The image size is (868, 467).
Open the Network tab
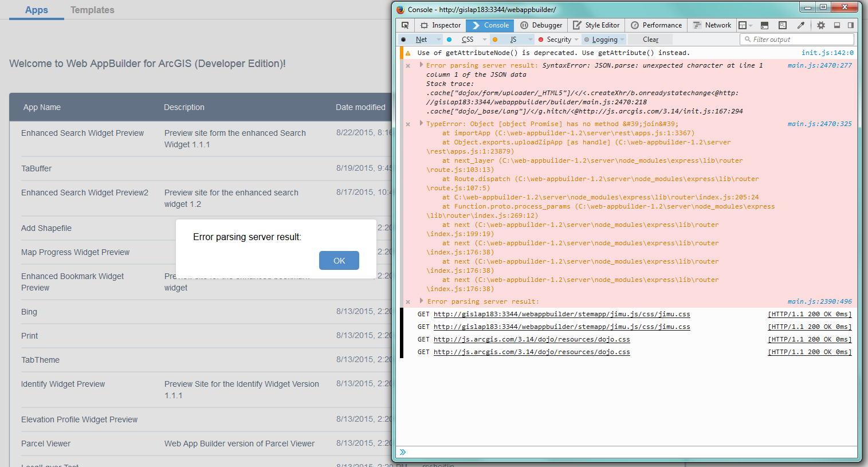coord(712,25)
